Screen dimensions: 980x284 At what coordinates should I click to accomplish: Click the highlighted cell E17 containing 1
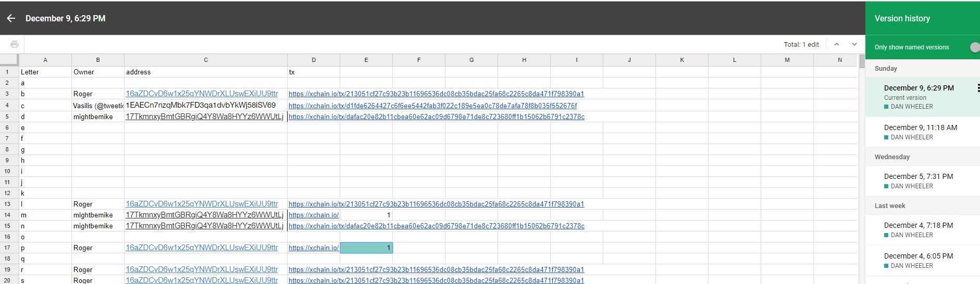click(366, 248)
